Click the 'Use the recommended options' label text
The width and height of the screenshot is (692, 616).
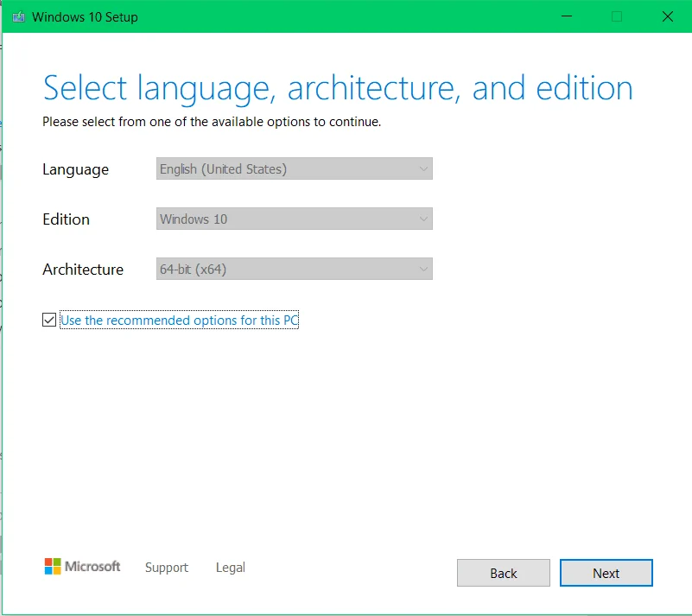[179, 320]
